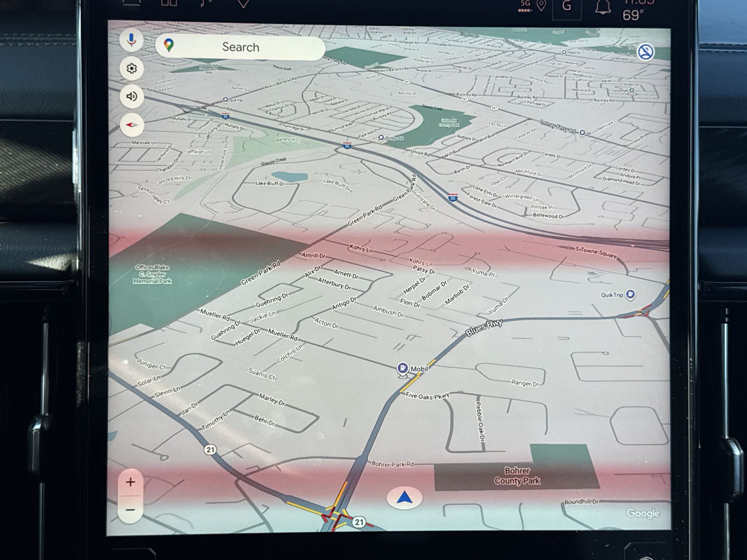Zoom out with the minus button
This screenshot has height=560, width=747.
coord(130,510)
